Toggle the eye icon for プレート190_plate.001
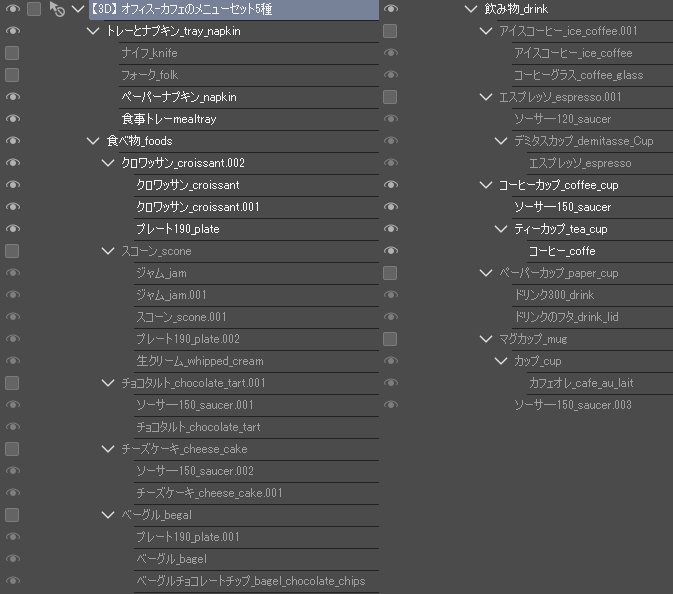The image size is (673, 594). coord(12,536)
